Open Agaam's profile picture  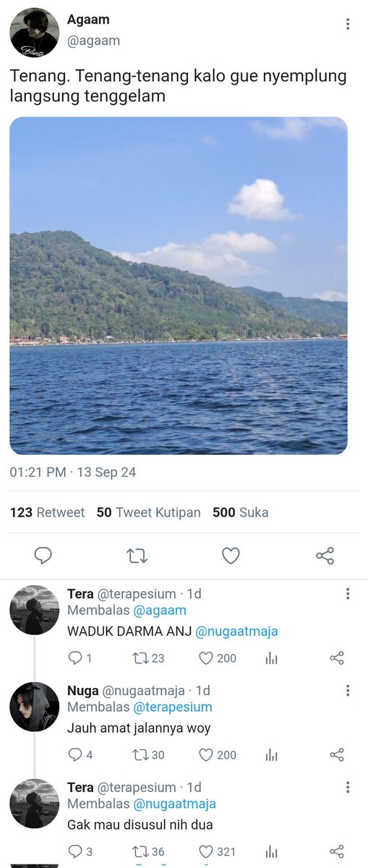(x=34, y=33)
